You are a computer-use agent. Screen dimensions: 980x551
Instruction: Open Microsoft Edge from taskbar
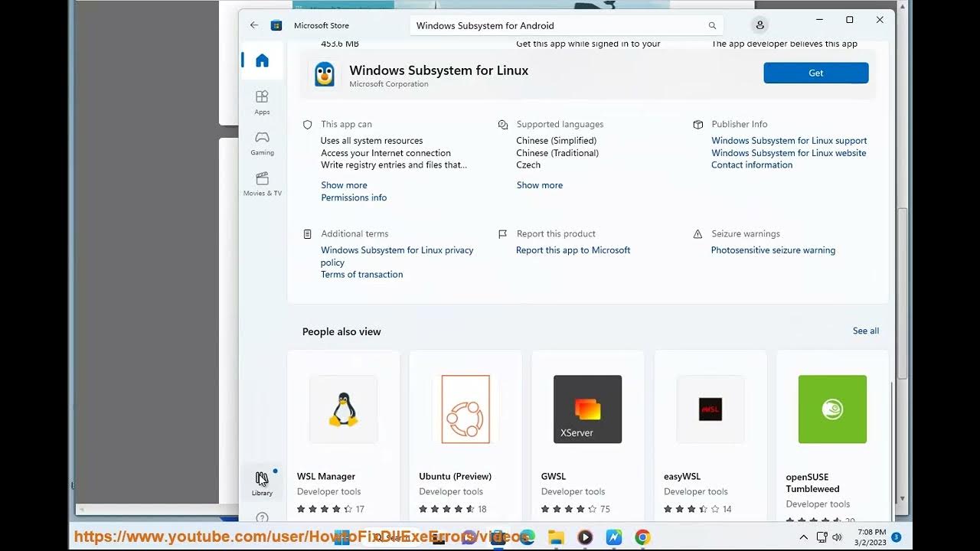[x=527, y=537]
